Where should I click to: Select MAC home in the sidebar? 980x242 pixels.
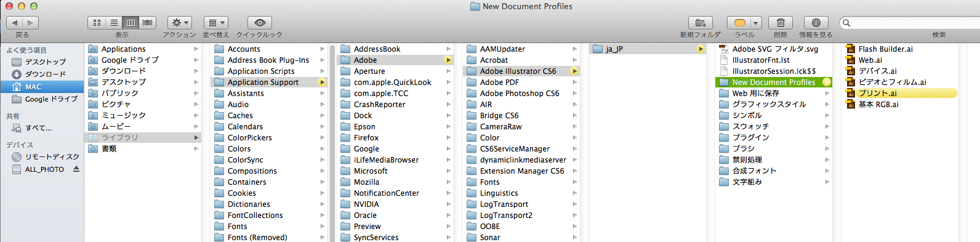pyautogui.click(x=42, y=87)
